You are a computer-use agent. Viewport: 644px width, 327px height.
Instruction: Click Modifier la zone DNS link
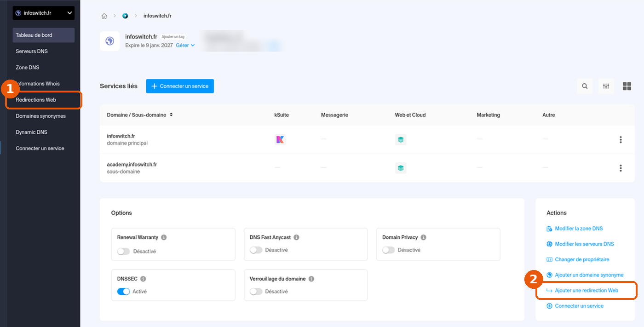click(x=575, y=229)
